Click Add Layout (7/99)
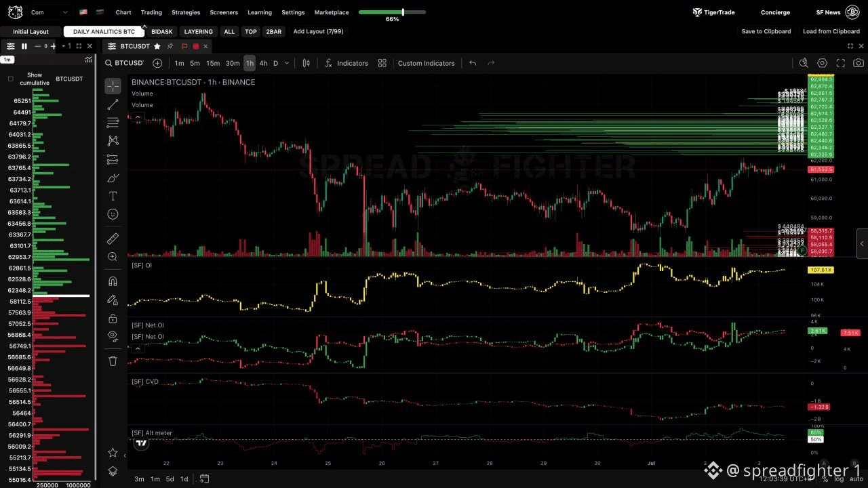The image size is (868, 488). (x=318, y=32)
